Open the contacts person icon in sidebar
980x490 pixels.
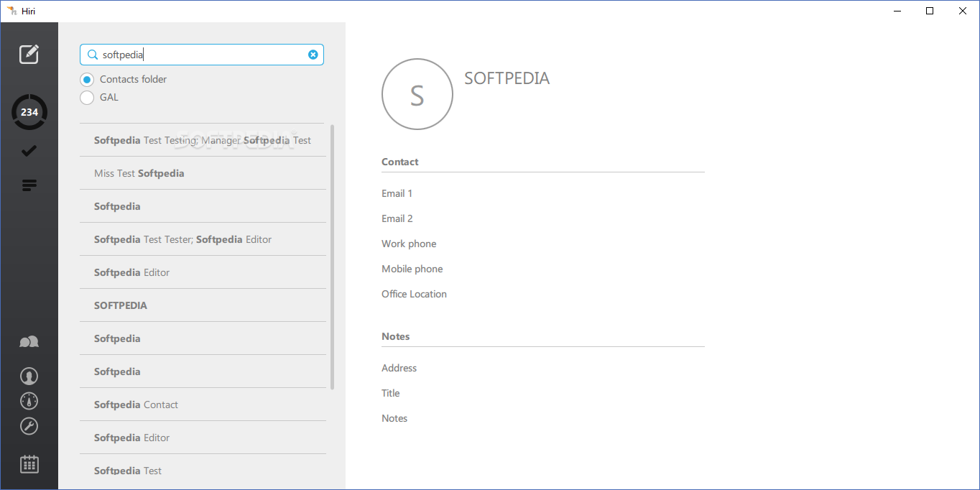point(29,376)
